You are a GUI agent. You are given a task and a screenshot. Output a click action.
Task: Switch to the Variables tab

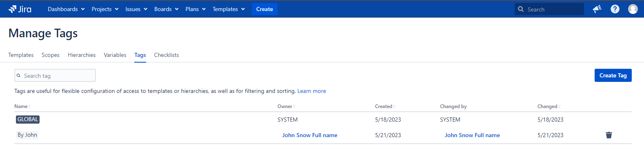pyautogui.click(x=115, y=55)
